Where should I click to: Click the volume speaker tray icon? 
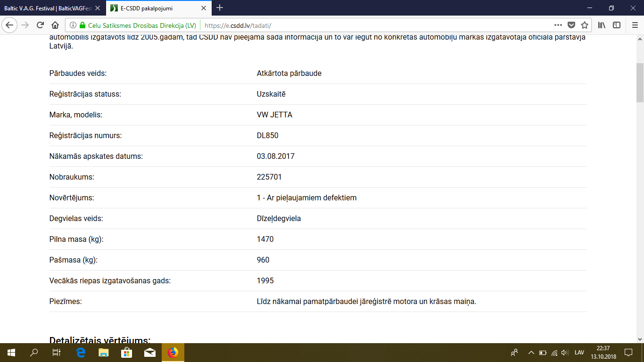565,353
